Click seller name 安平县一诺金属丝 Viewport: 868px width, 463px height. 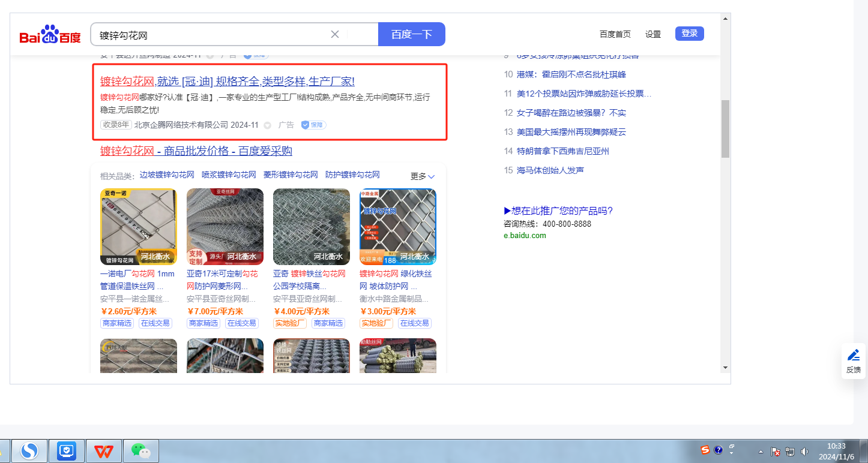click(x=135, y=299)
